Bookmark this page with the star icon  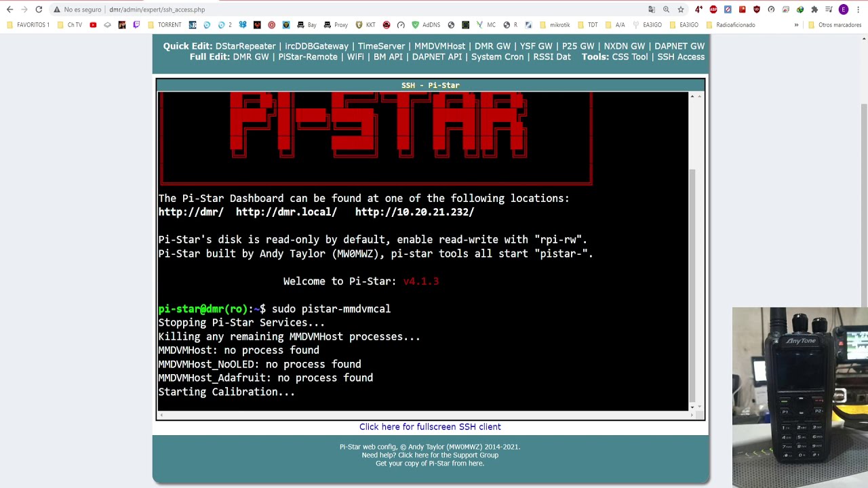pyautogui.click(x=681, y=9)
